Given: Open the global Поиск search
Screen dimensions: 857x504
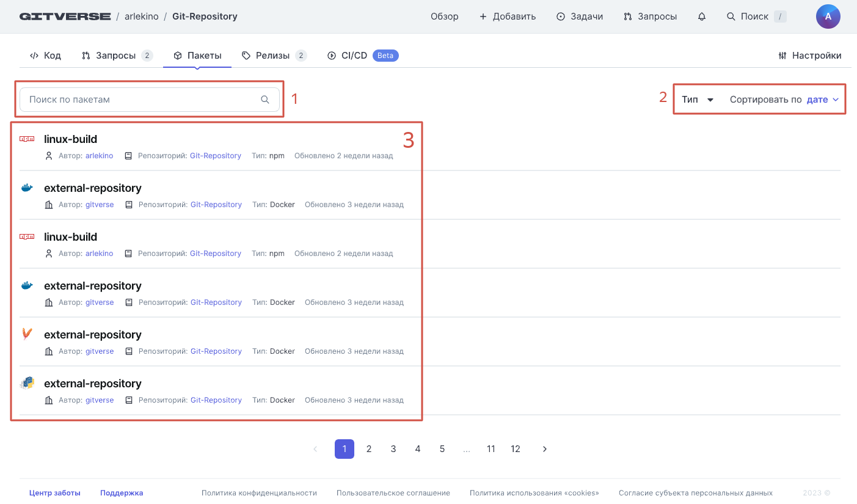Looking at the screenshot, I should point(756,16).
